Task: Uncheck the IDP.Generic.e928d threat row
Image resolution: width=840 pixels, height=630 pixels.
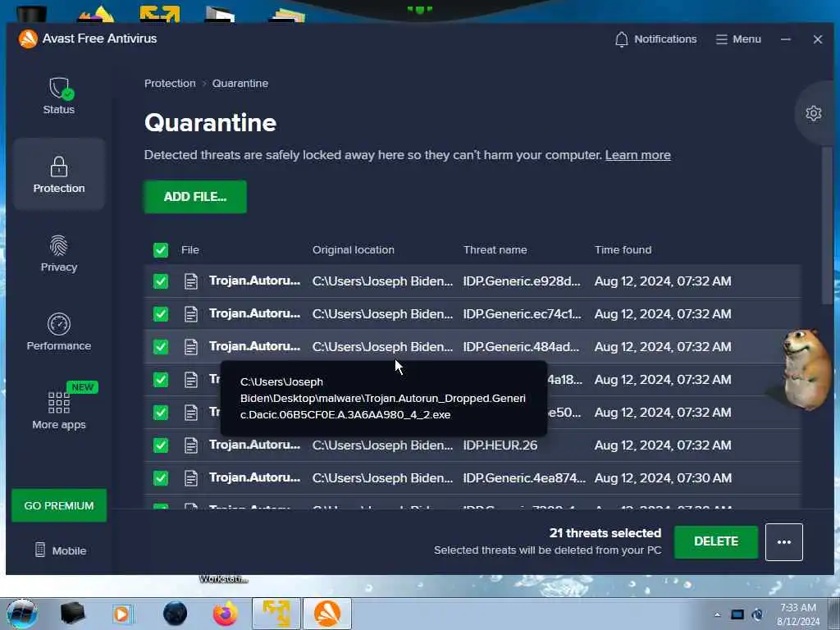Action: point(161,281)
